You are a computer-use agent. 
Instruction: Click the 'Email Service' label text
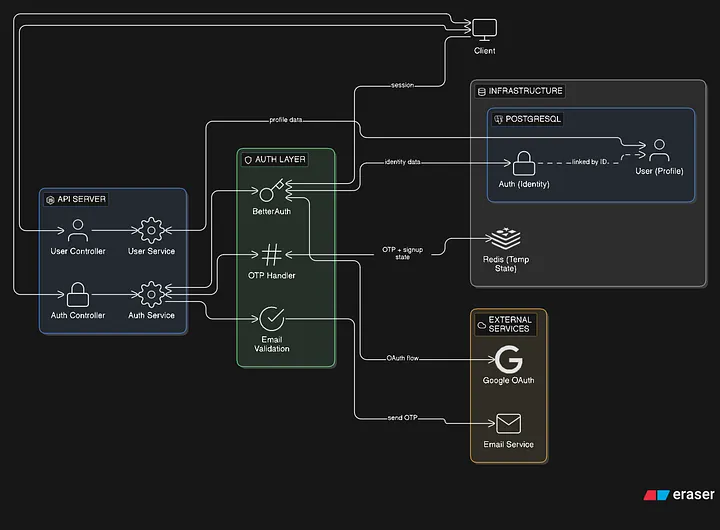pyautogui.click(x=508, y=445)
